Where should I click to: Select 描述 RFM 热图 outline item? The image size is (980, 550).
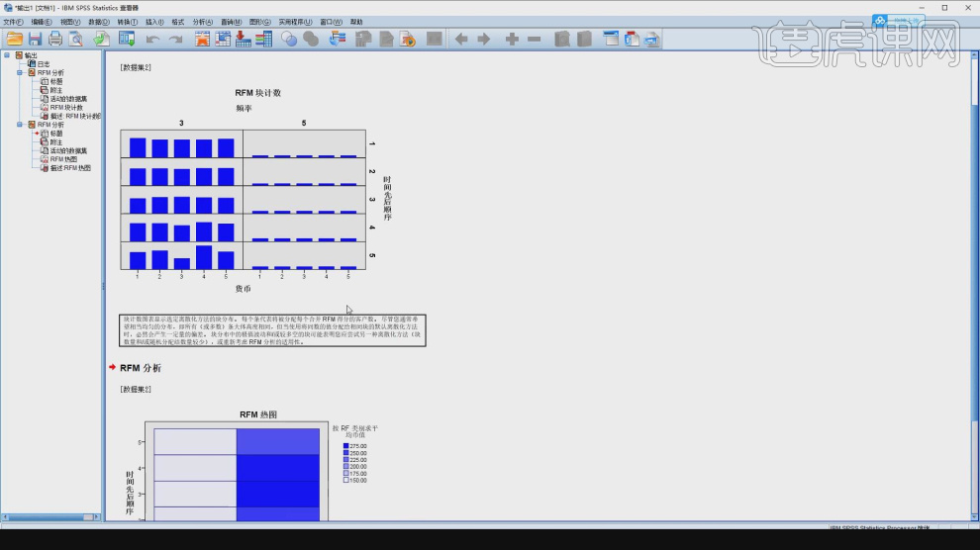[70, 168]
